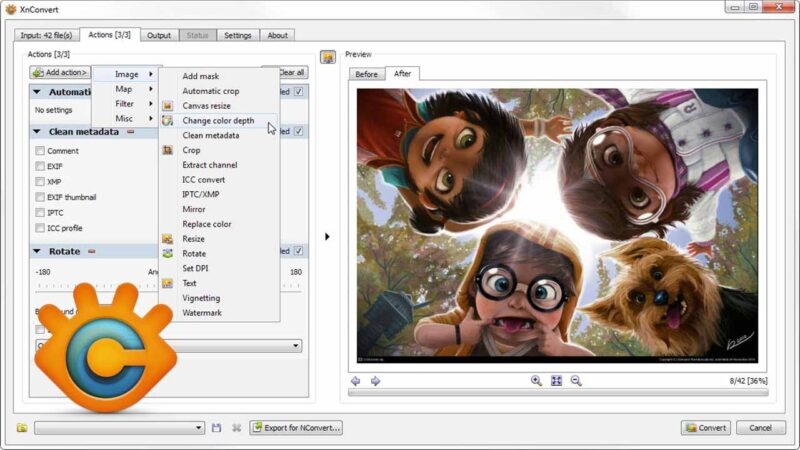800x450 pixels.
Task: Enable the EXIF checkbox
Action: click(40, 166)
